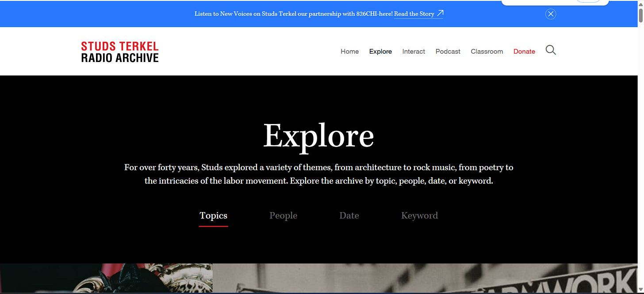Click the red Donate link
This screenshot has width=644, height=294.
coord(524,51)
